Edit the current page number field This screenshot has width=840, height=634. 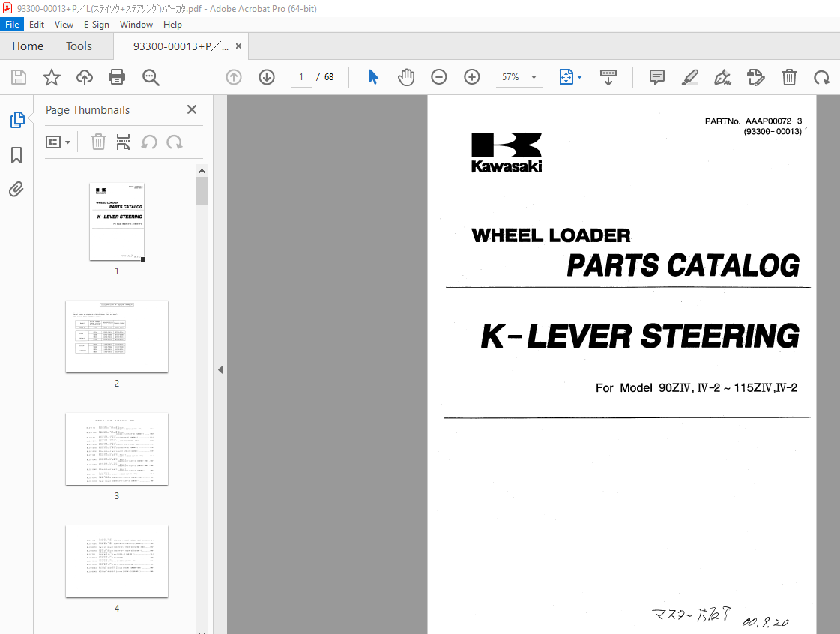click(301, 77)
